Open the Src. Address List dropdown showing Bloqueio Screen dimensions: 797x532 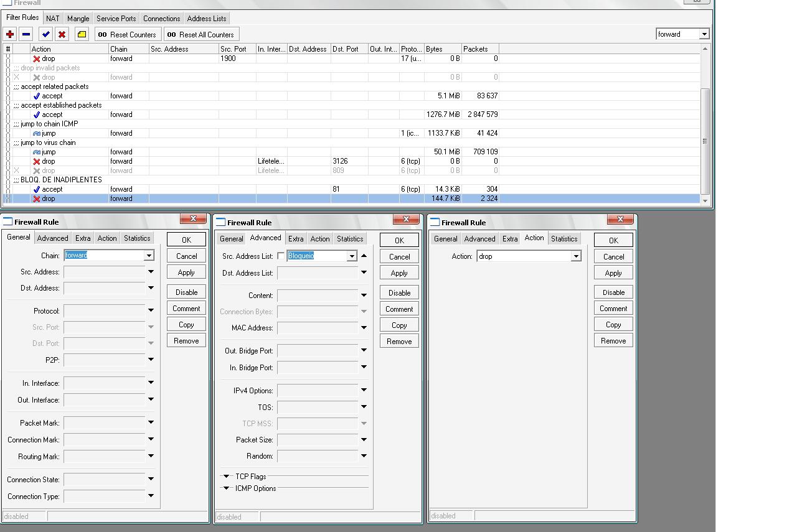pos(352,256)
